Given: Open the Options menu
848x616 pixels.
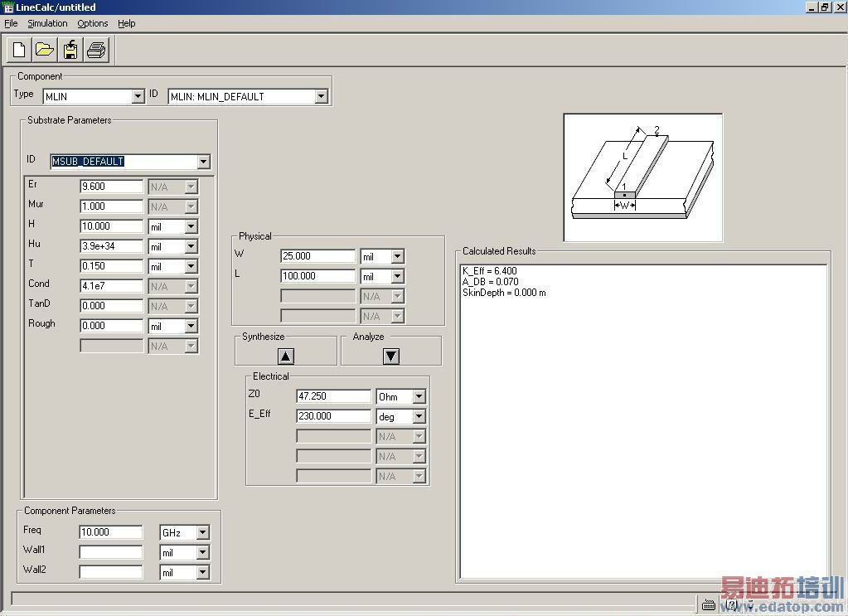Looking at the screenshot, I should coord(93,23).
